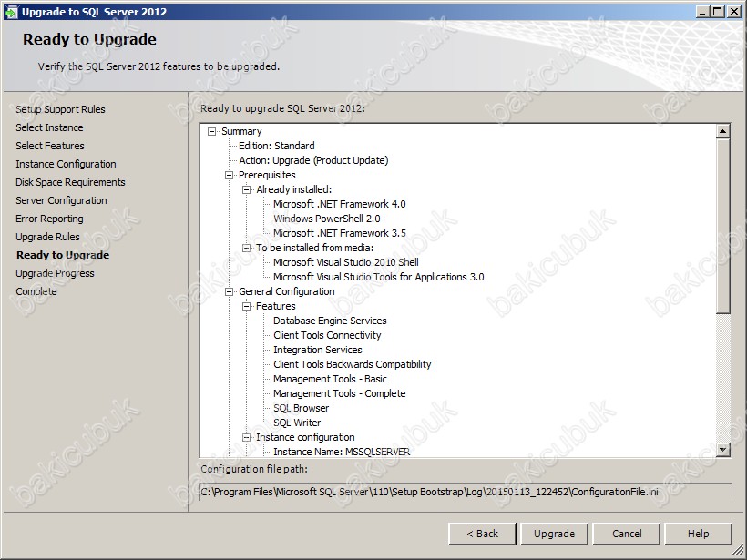Collapse the Already installed node
The height and width of the screenshot is (560, 747).
coord(246,189)
